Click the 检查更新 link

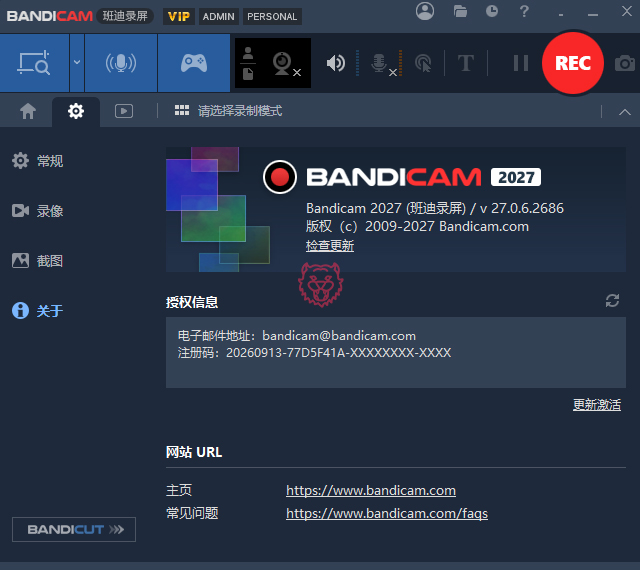[x=330, y=245]
